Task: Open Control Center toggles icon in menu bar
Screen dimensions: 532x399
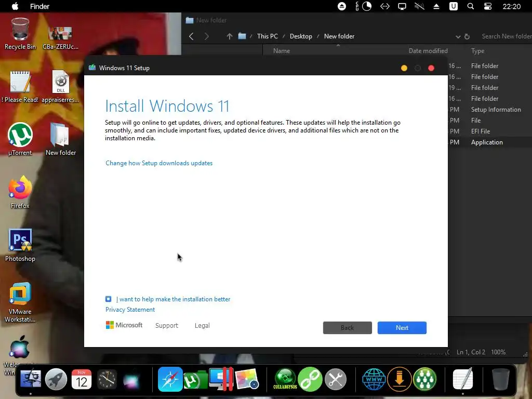Action: coord(487,6)
